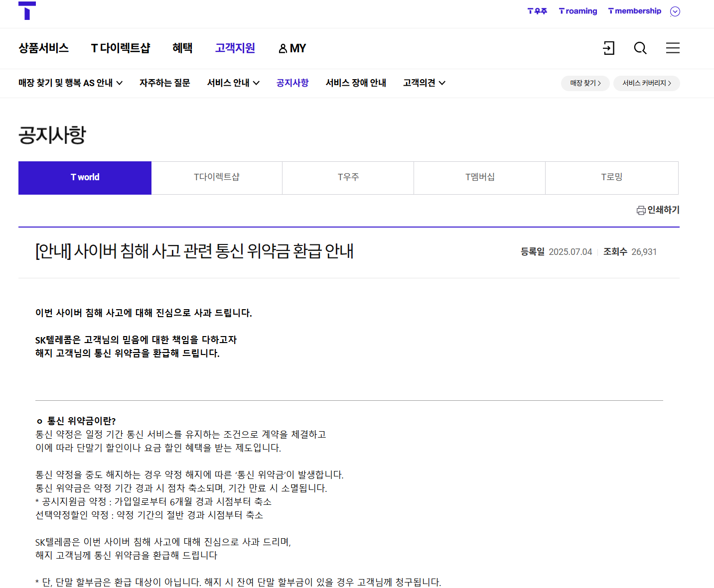Expand the 고객의견 dropdown
This screenshot has height=588, width=714.
coord(424,83)
